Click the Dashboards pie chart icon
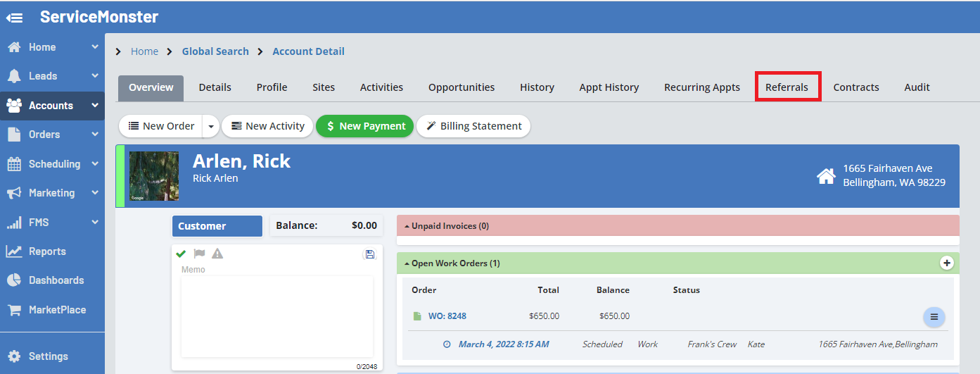The width and height of the screenshot is (980, 374). pyautogui.click(x=13, y=280)
